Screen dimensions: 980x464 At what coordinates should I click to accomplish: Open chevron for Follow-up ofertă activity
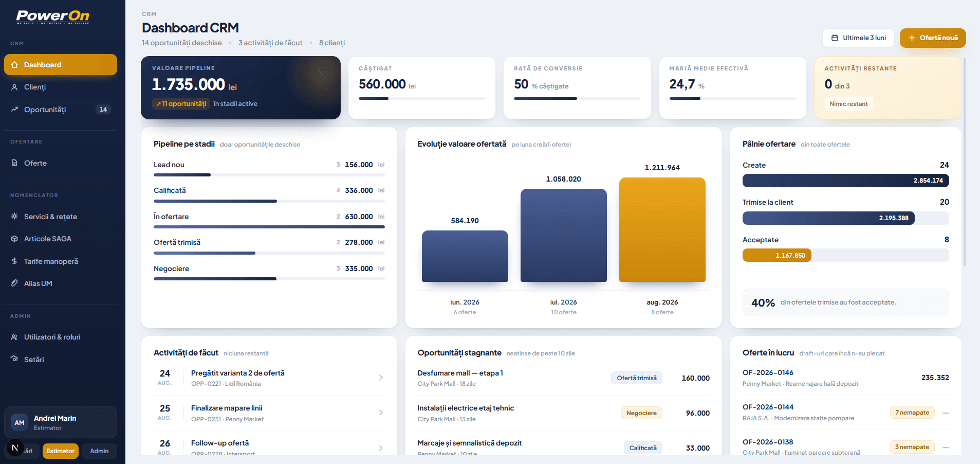[x=381, y=448]
